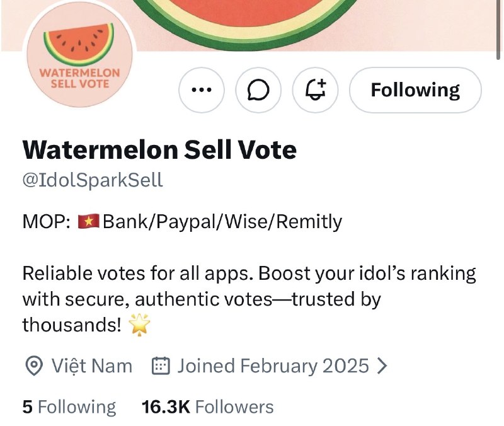Screen dimensions: 504x426
Task: Expand account details with the chevron arrow
Action: pos(382,366)
